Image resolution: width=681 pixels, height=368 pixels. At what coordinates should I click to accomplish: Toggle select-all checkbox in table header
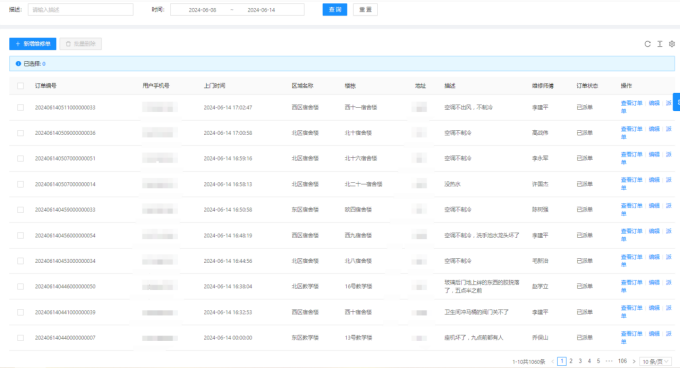pyautogui.click(x=20, y=86)
